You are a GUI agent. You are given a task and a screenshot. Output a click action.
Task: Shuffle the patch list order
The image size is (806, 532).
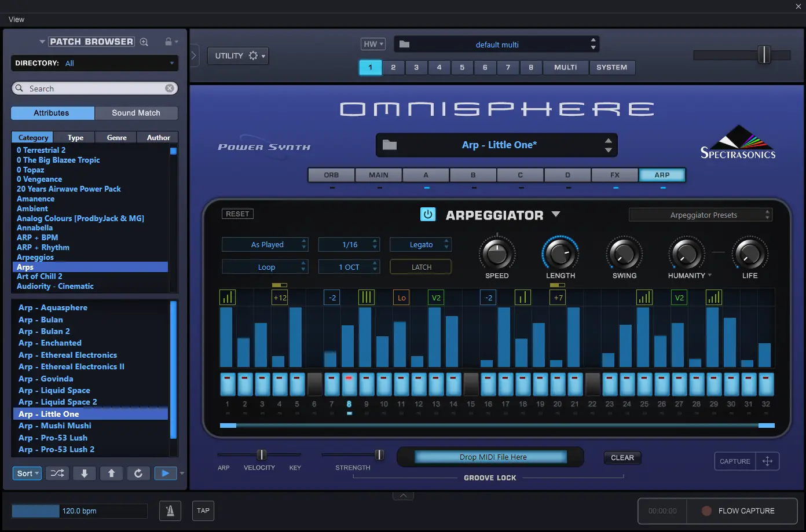coord(57,474)
